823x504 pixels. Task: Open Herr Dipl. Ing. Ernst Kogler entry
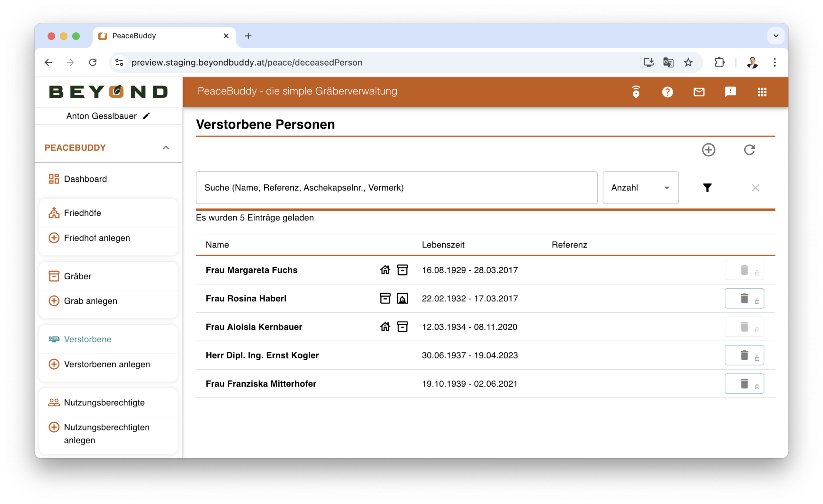point(262,355)
